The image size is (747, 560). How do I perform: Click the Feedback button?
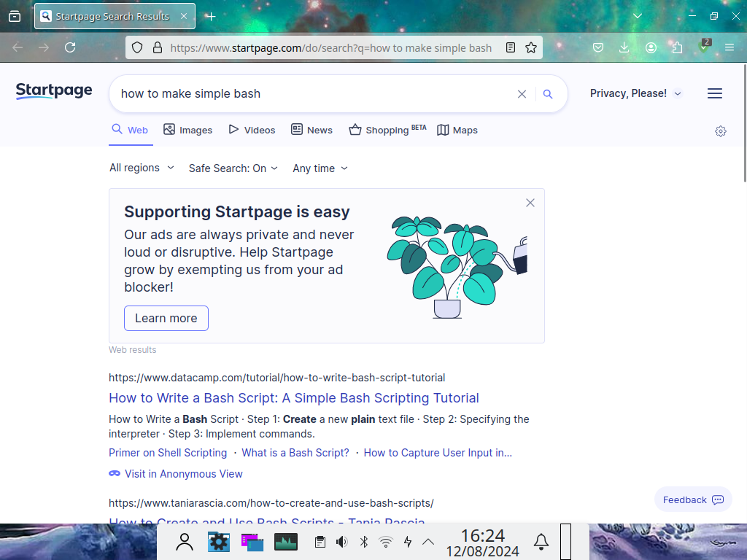point(693,500)
